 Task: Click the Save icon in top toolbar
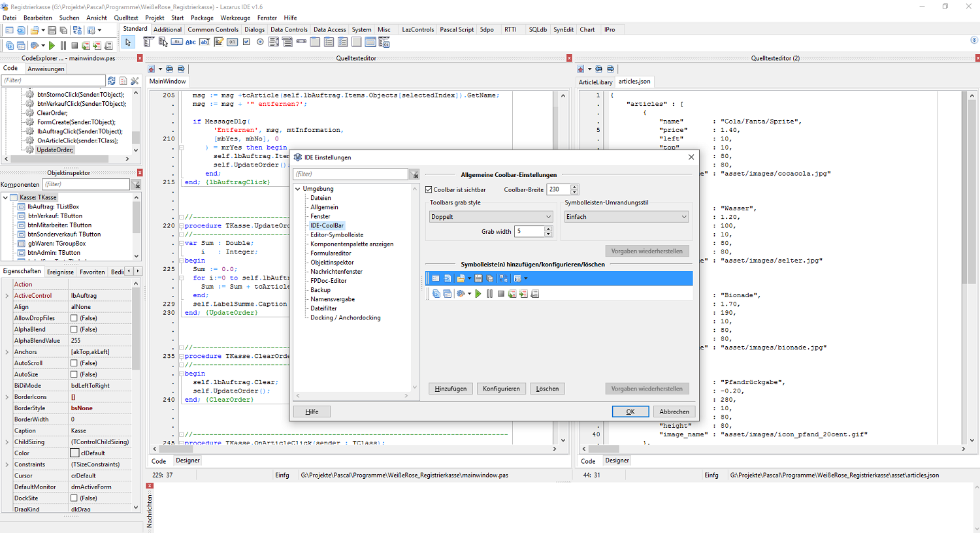coord(52,30)
